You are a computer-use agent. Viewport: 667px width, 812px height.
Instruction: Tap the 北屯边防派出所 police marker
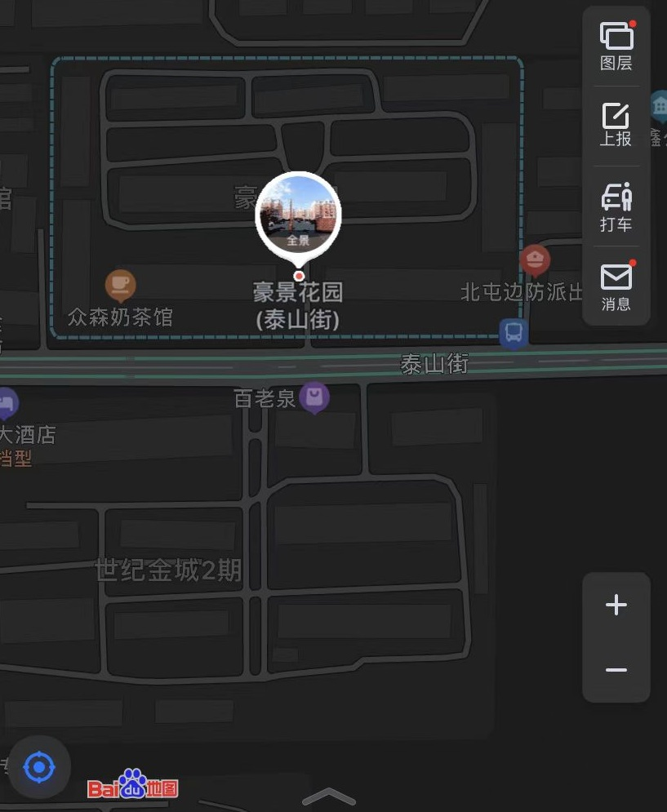pos(535,260)
